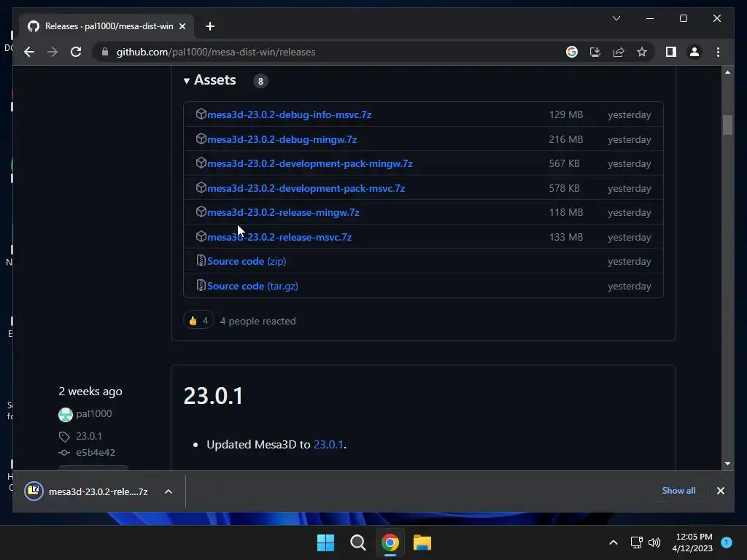Click file icon beside Source code (tar.gz)

[201, 285]
